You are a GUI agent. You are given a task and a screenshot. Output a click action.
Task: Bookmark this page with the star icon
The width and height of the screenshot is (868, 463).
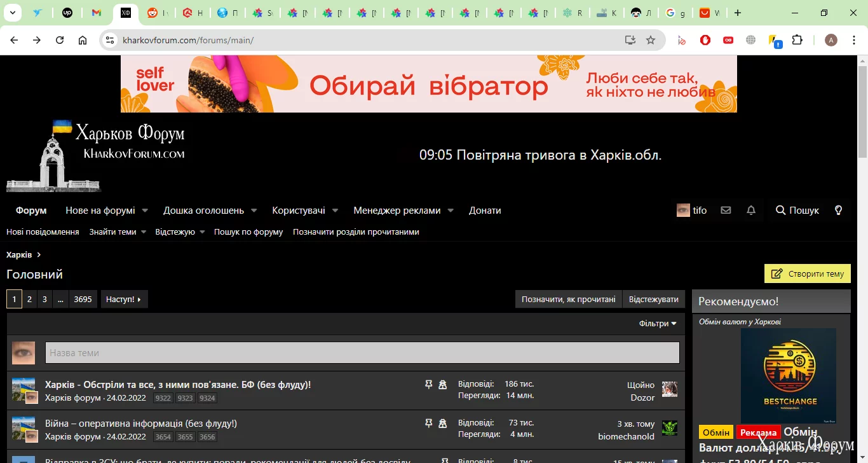click(x=651, y=40)
